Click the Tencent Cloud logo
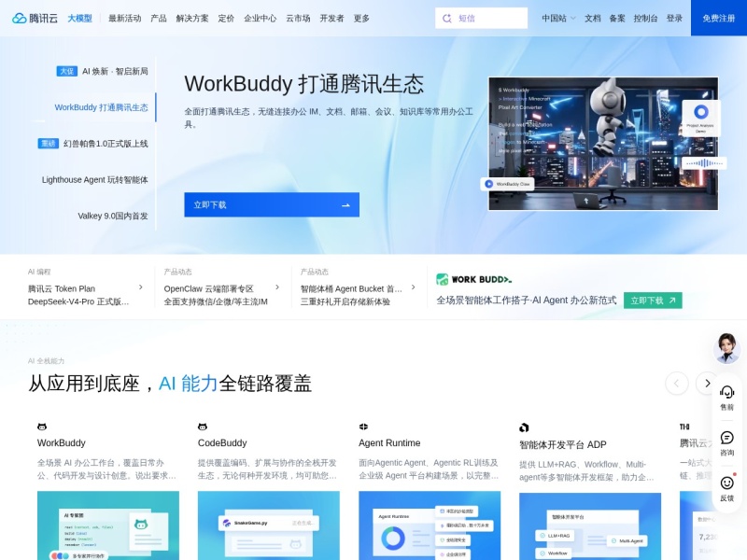This screenshot has height=560, width=747. (x=35, y=18)
